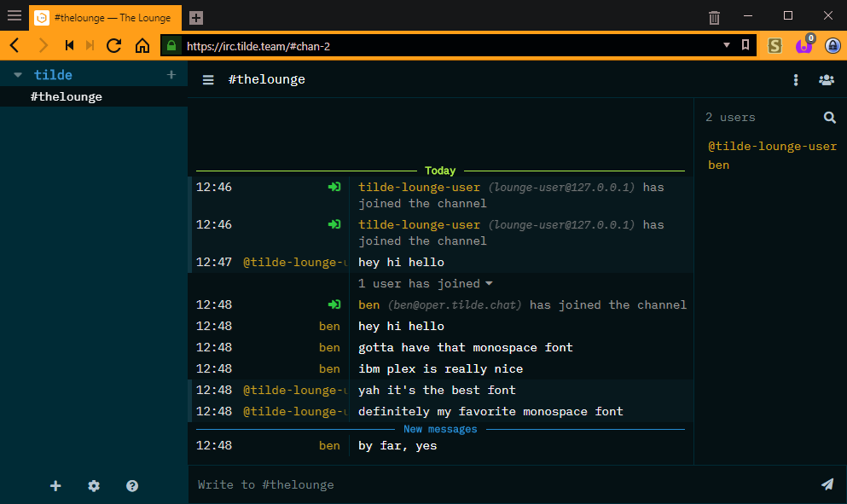Go to the browser home page
This screenshot has height=504, width=847.
142,45
